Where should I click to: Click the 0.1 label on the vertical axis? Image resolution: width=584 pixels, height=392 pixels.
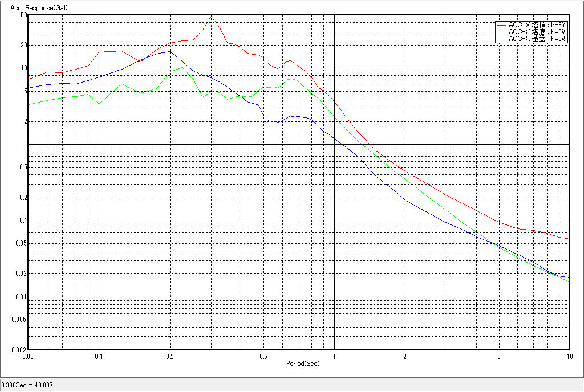point(23,221)
